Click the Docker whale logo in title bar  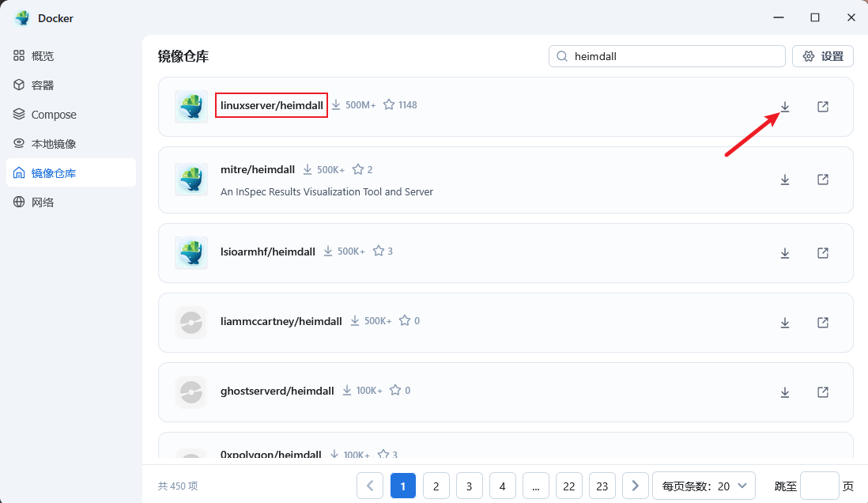click(x=22, y=17)
